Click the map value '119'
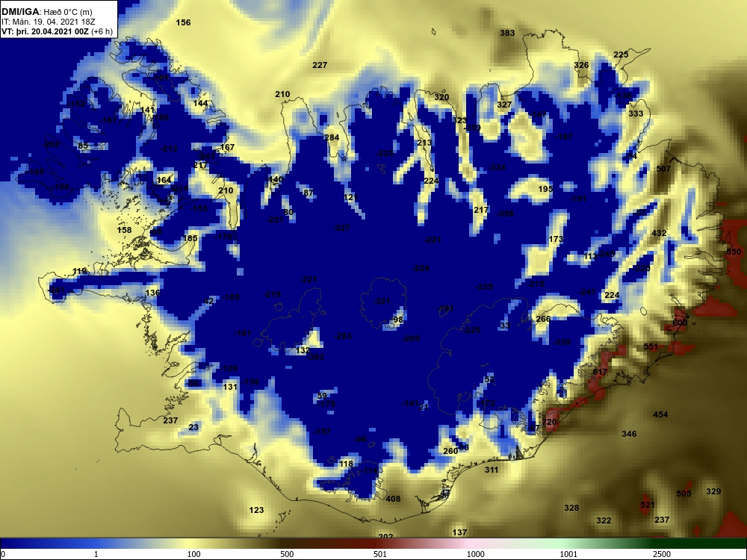This screenshot has width=747, height=560. tap(80, 272)
